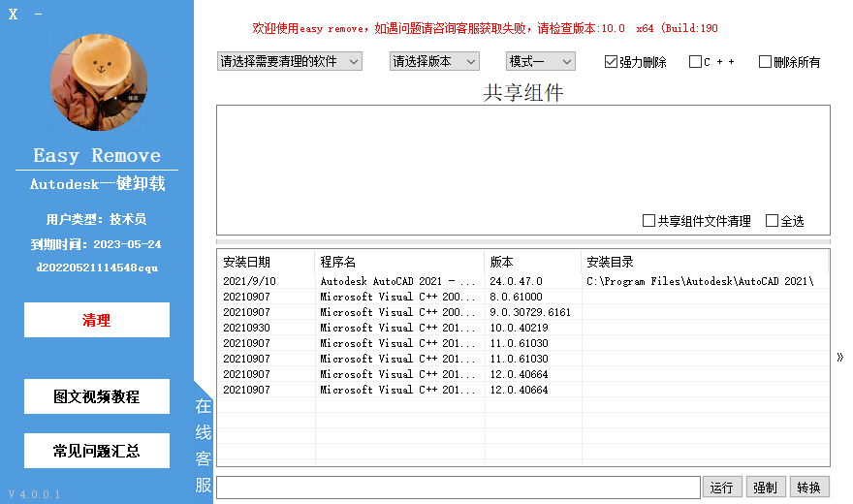Screen dimensions: 853x504
Task: Click C:\Program Files\Autodesk\AutoCAD 2021\ path
Action: click(700, 281)
